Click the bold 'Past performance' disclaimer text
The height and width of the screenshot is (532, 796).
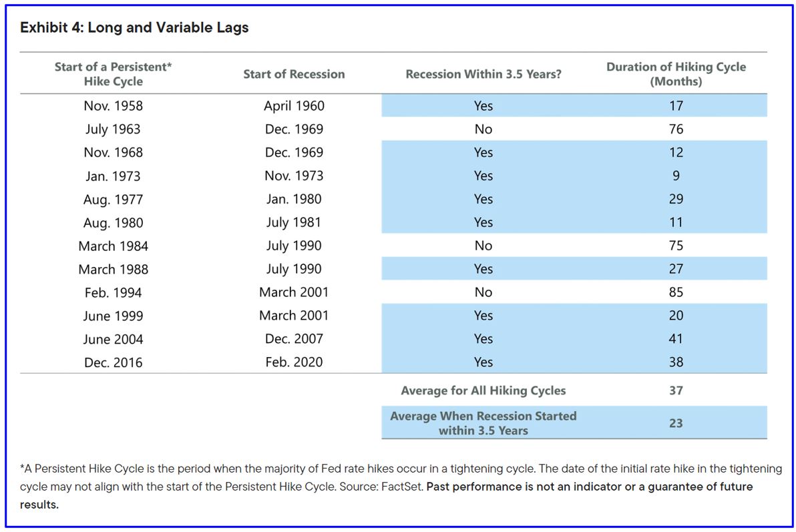pyautogui.click(x=588, y=487)
